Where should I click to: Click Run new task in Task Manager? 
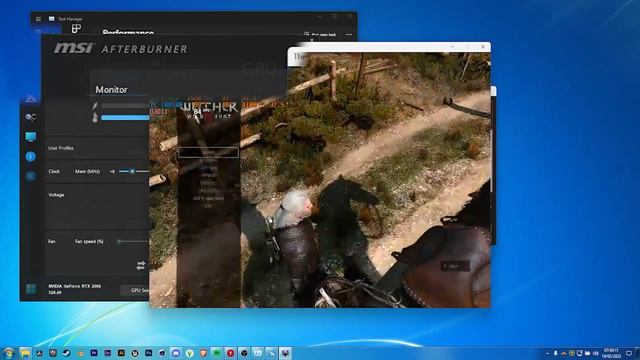pos(320,35)
